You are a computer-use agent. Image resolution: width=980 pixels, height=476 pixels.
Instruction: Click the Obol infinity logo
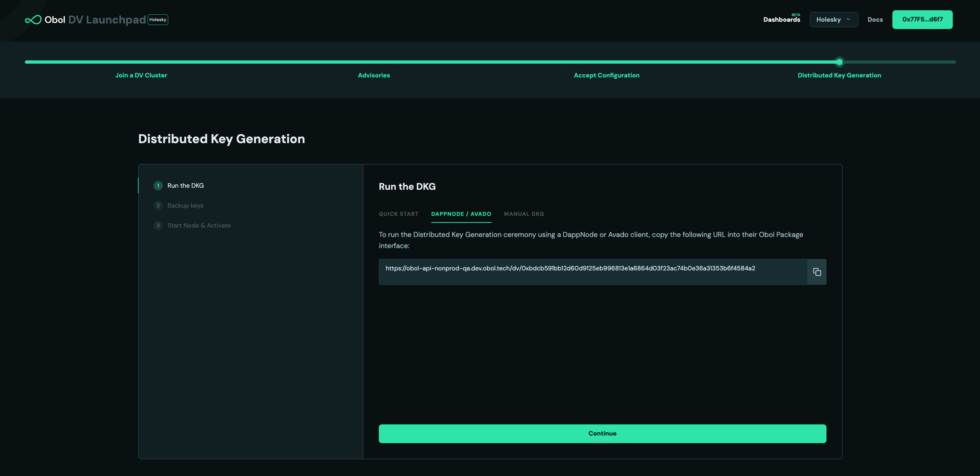pos(34,19)
